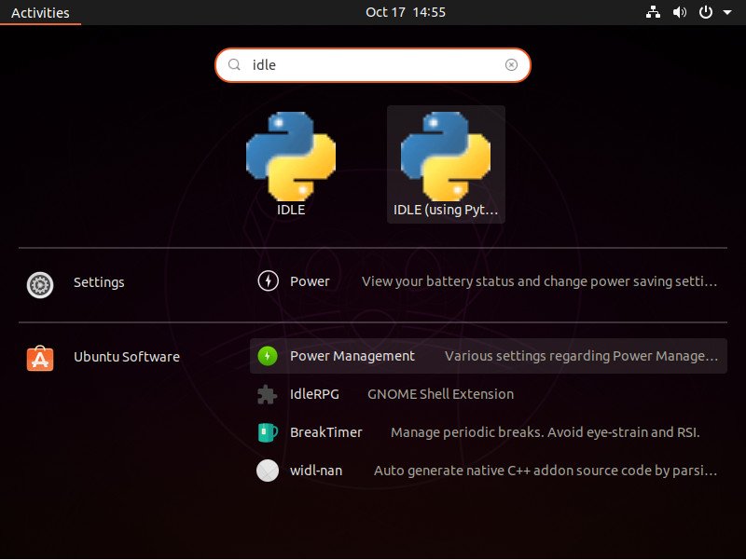746x560 pixels.
Task: Open the Settings gear icon
Action: tap(40, 285)
